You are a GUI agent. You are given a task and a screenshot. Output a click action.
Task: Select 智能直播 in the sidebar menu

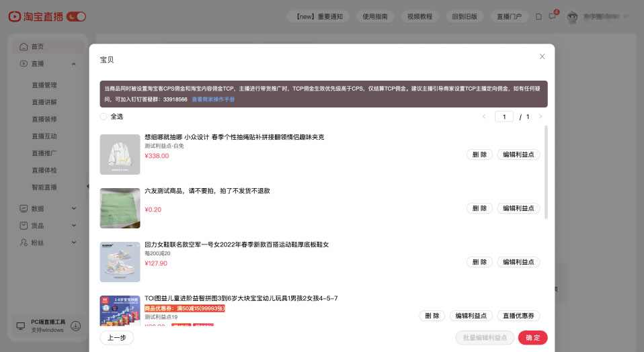44,187
